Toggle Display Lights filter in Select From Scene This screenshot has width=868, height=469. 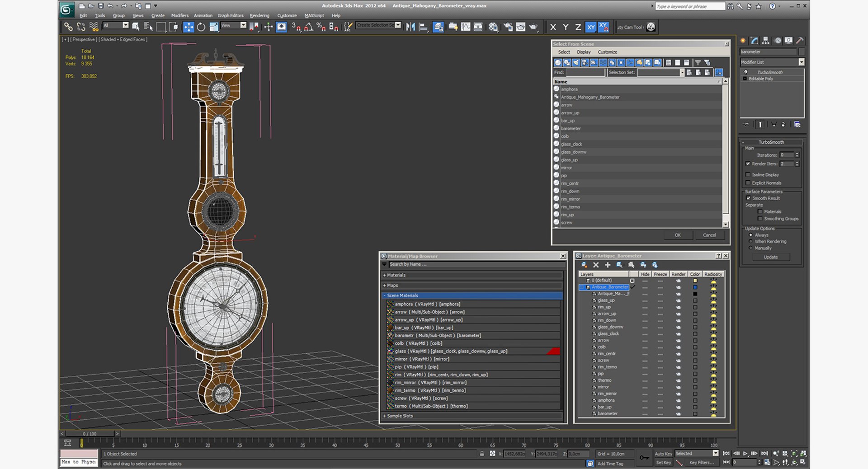[x=576, y=63]
